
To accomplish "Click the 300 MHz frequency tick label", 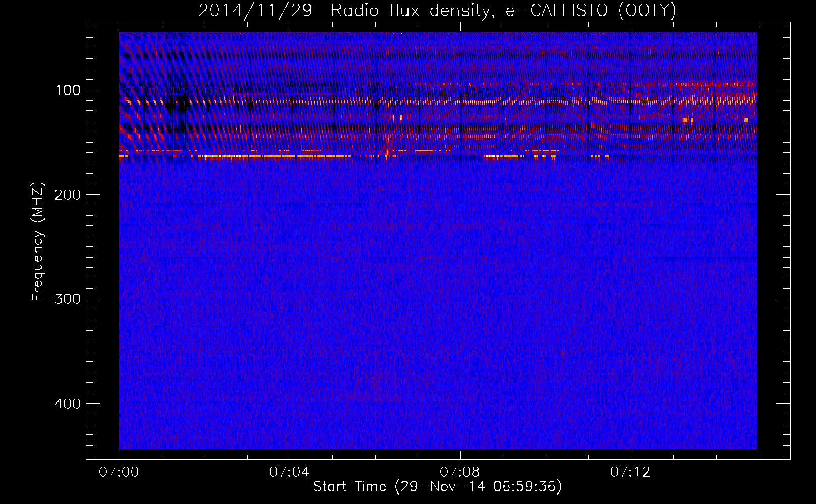I will (x=67, y=299).
